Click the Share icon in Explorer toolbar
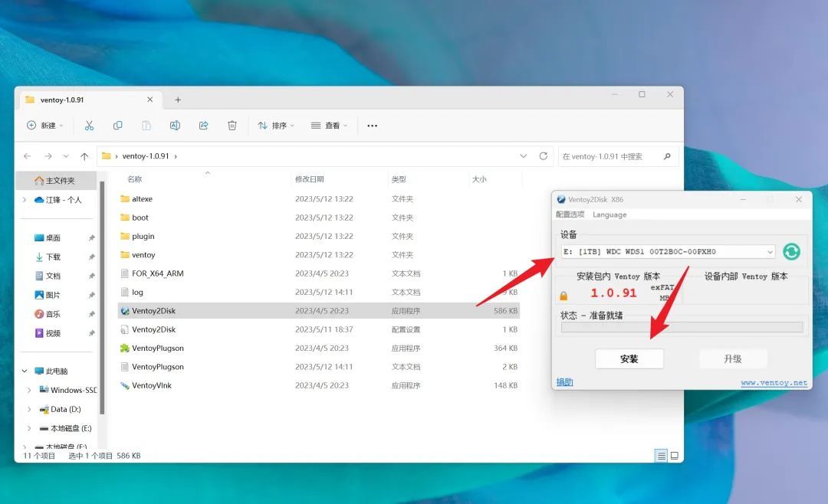The width and height of the screenshot is (828, 504). click(203, 126)
